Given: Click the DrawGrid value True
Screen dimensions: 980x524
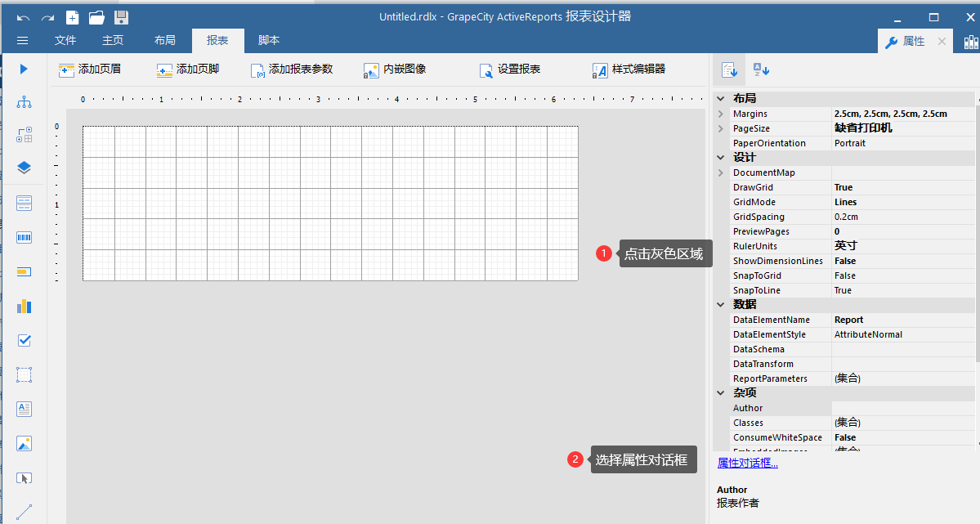Looking at the screenshot, I should (x=844, y=187).
